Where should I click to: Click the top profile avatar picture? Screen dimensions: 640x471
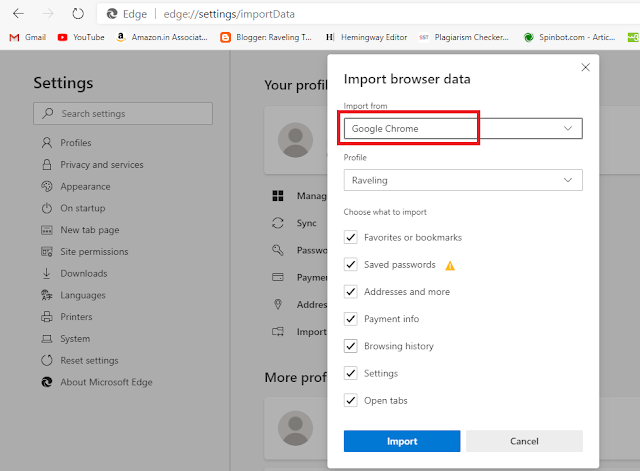pos(295,140)
